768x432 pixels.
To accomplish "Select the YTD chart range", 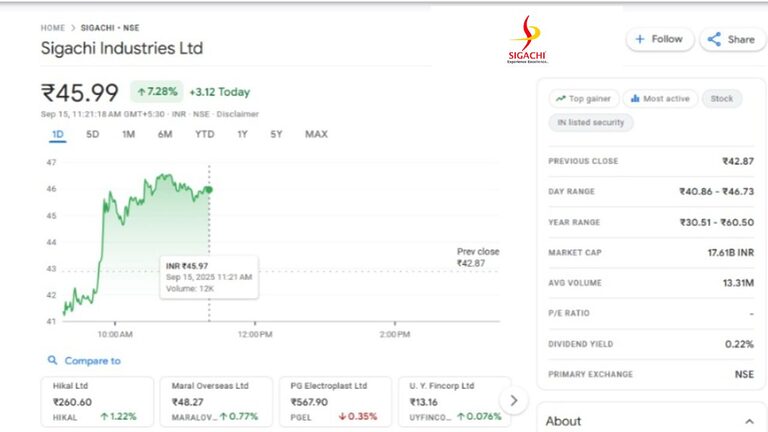I will point(204,134).
